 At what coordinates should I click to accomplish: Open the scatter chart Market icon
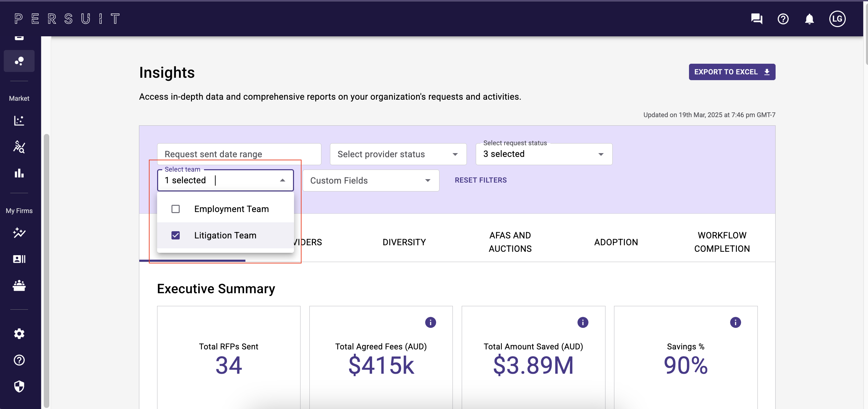19,121
